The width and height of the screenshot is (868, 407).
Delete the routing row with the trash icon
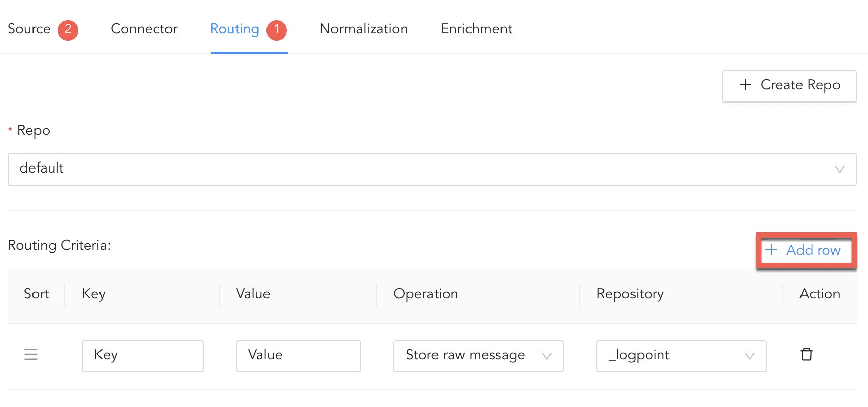tap(806, 354)
